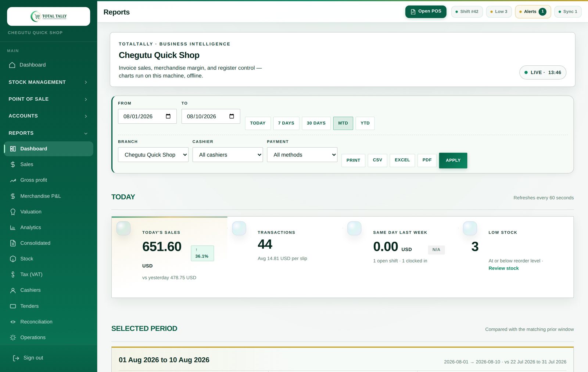The height and width of the screenshot is (372, 588).
Task: Click 'vs yesterday 478.75 USD' text
Action: click(169, 278)
